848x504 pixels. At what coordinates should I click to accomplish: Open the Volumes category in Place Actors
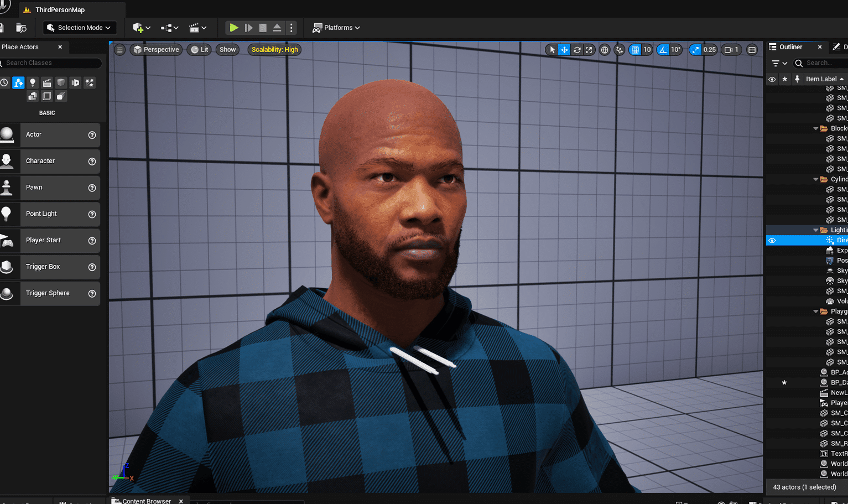tap(47, 96)
